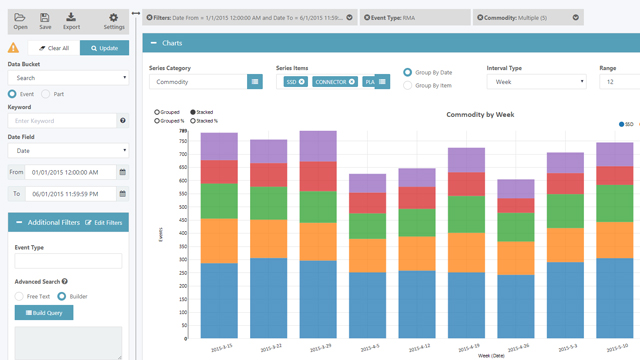Click the orange warning triangle icon
Viewport: 640px width, 360px height.
tap(13, 48)
